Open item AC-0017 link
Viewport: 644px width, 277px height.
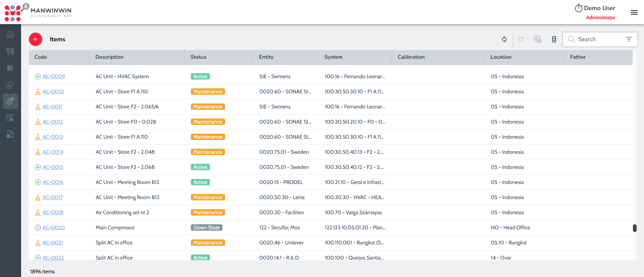[x=53, y=197]
